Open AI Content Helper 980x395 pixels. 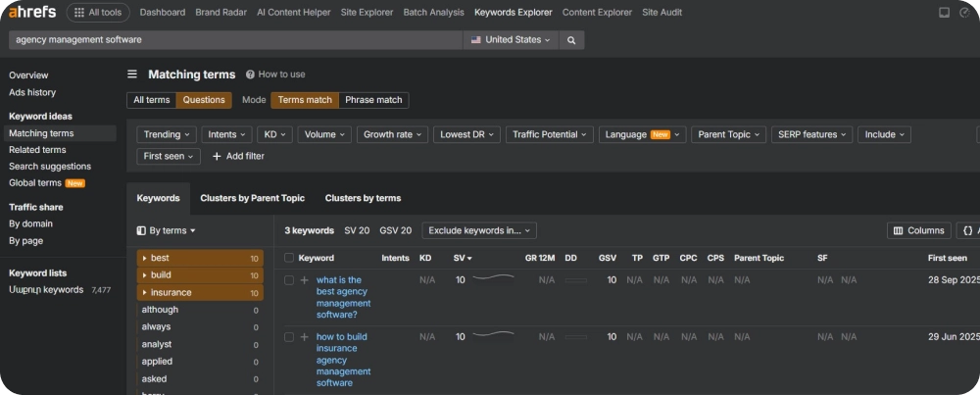pyautogui.click(x=294, y=13)
